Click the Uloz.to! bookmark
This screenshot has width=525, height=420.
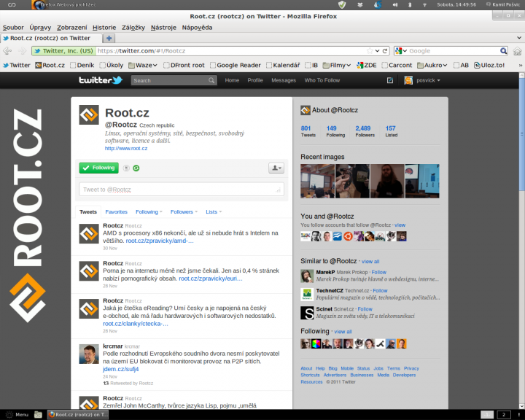pyautogui.click(x=489, y=66)
